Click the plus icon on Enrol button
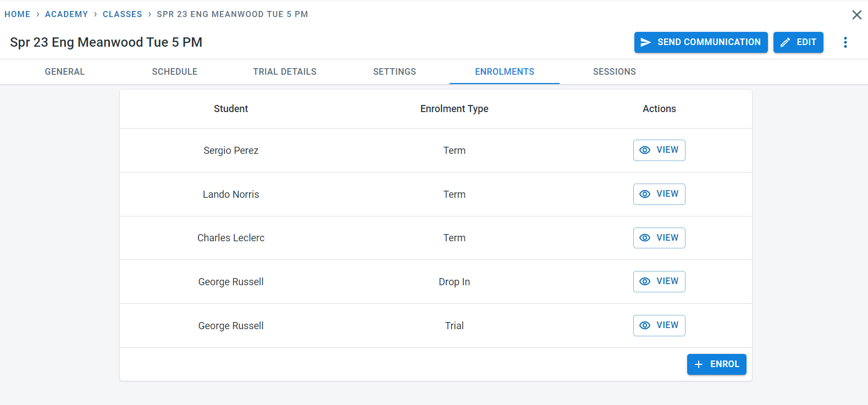The width and height of the screenshot is (868, 405). click(699, 364)
